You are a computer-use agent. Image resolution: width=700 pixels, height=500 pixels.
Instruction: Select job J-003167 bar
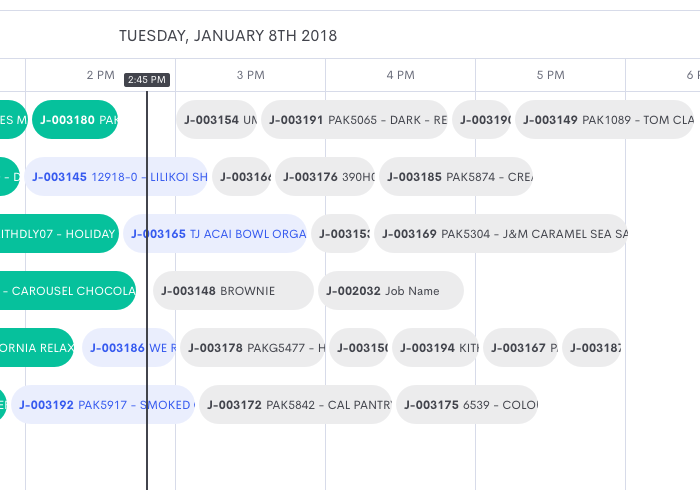point(520,348)
